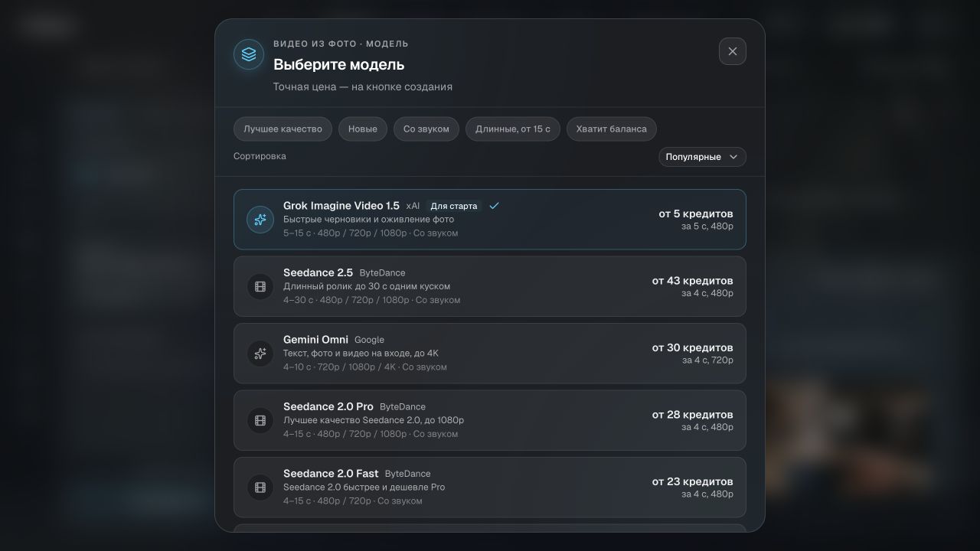Enable the Со звуком filter
Viewport: 980px width, 551px height.
point(426,129)
